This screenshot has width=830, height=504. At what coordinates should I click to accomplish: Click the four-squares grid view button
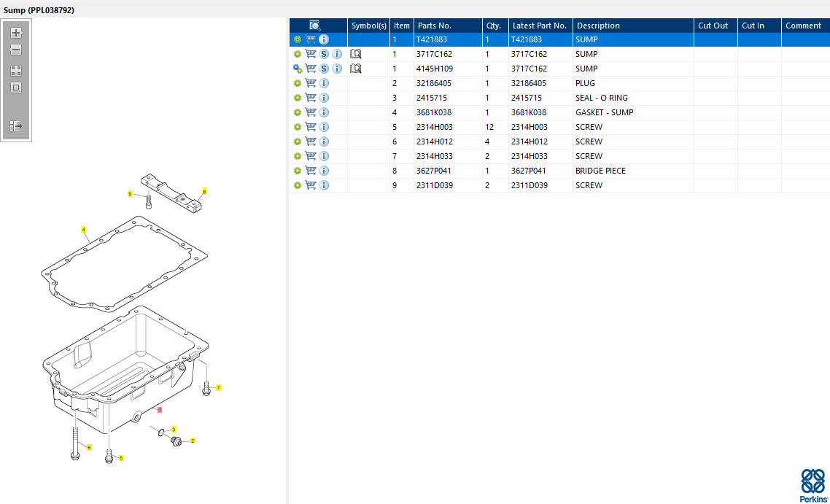(x=16, y=71)
